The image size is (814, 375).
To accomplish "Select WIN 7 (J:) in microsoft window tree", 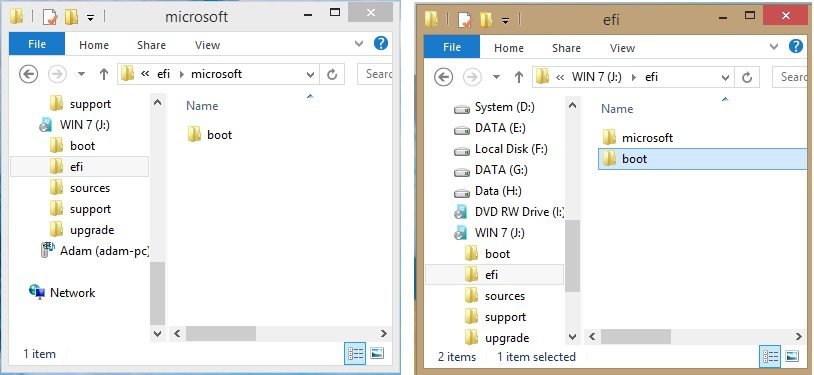I will 75,125.
